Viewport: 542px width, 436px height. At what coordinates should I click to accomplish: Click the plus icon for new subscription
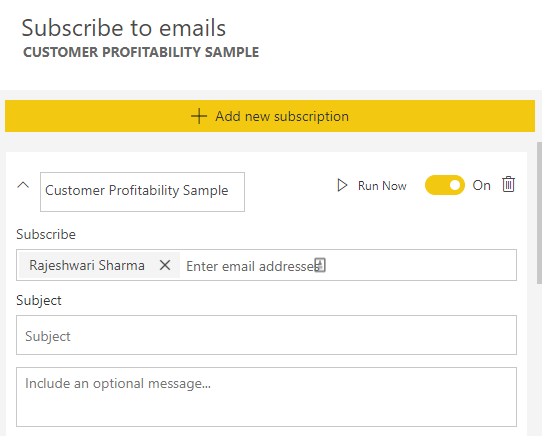tap(199, 116)
